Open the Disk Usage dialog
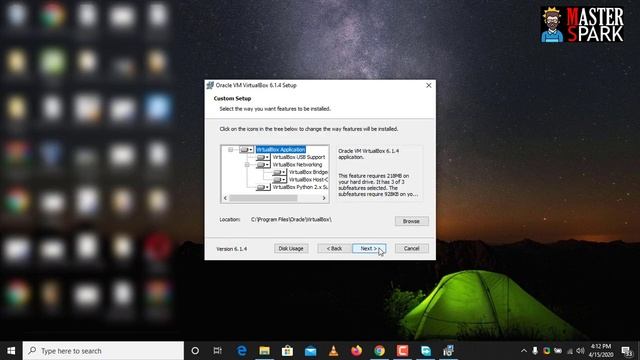Viewport: 640px width, 360px height. (x=291, y=249)
